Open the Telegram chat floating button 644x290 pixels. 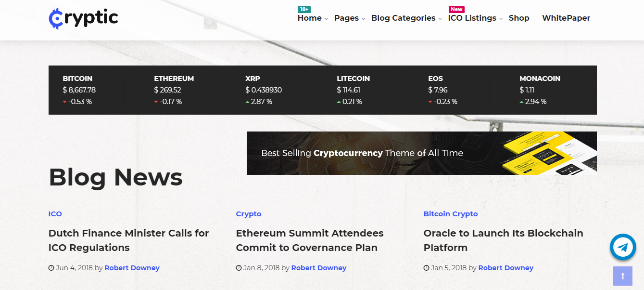(x=623, y=247)
